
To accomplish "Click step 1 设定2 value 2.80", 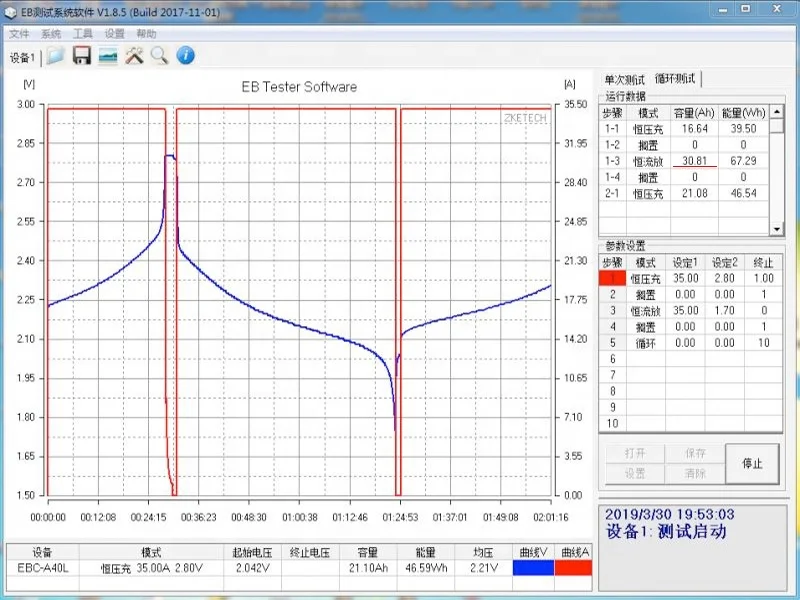I will pyautogui.click(x=724, y=279).
